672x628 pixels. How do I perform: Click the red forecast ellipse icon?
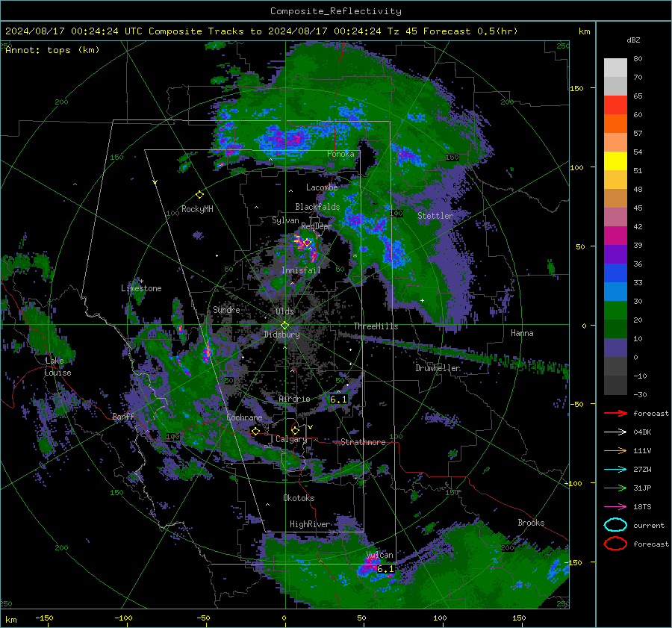point(615,544)
